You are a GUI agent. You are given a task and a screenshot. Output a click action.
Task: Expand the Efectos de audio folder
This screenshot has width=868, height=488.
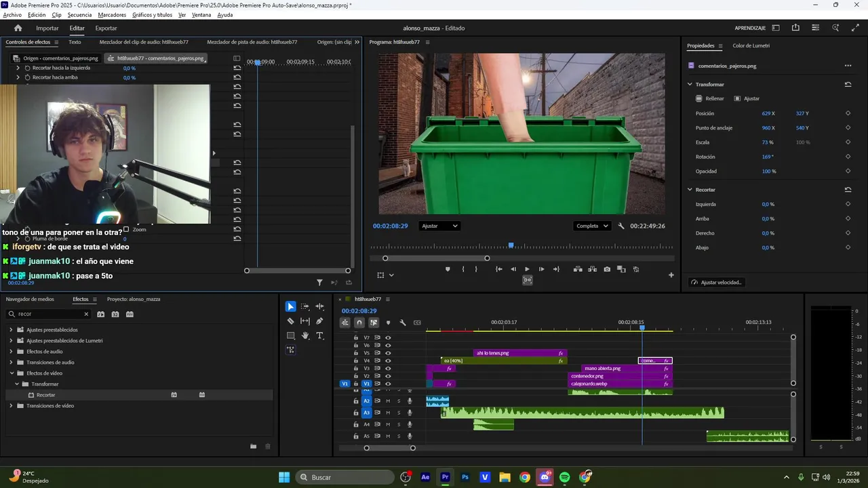[x=11, y=352]
